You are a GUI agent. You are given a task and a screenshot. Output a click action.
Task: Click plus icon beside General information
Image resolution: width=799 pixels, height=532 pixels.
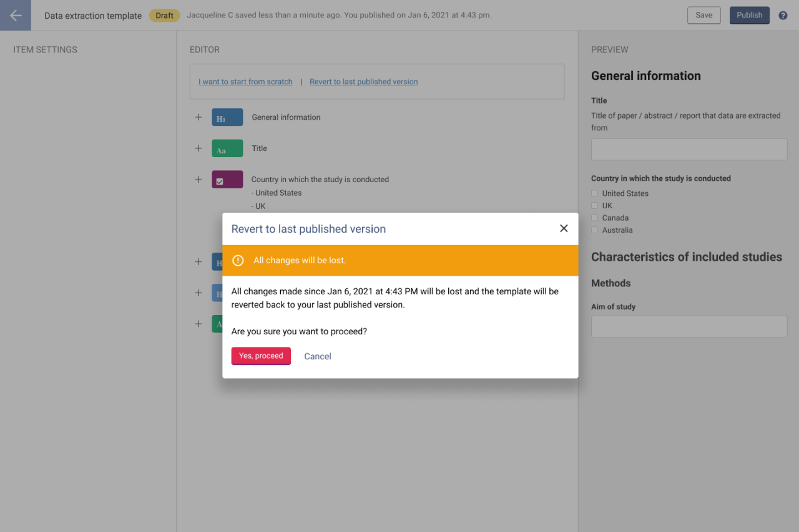click(x=199, y=117)
